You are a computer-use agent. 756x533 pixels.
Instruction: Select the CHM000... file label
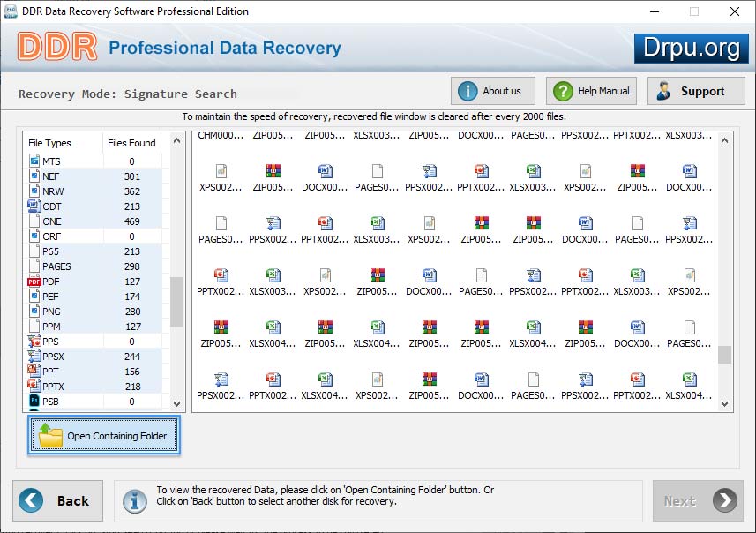pos(221,136)
